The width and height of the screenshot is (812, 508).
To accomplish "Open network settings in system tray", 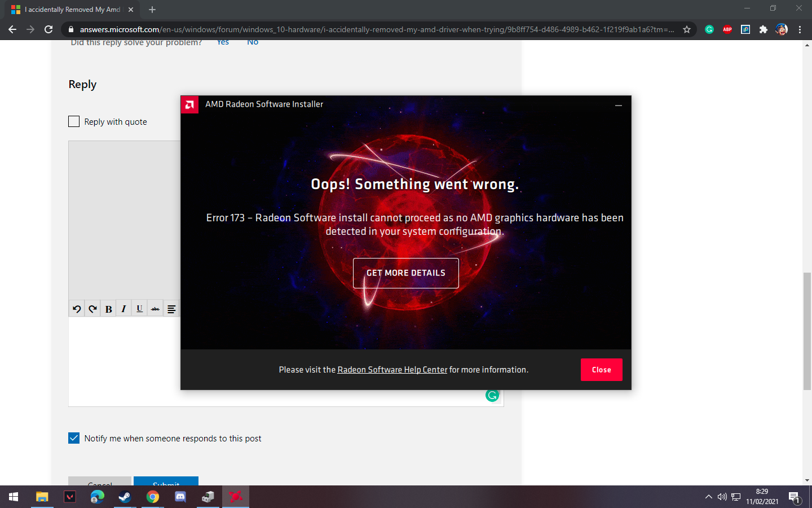I will point(736,497).
